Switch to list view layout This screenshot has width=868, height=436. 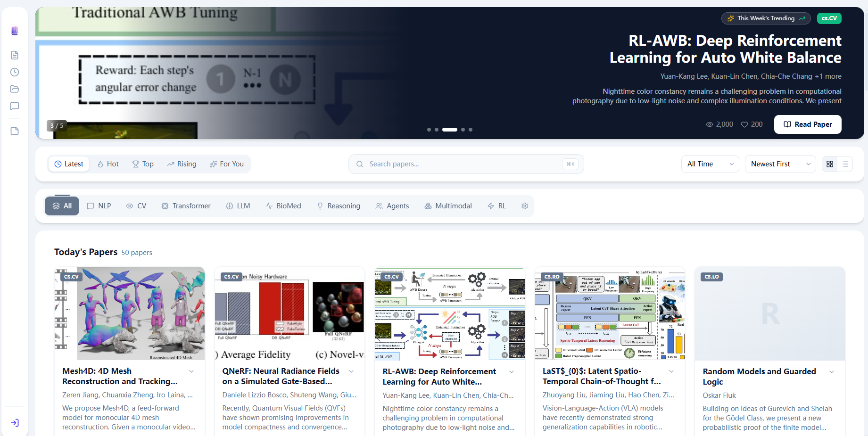pos(845,164)
